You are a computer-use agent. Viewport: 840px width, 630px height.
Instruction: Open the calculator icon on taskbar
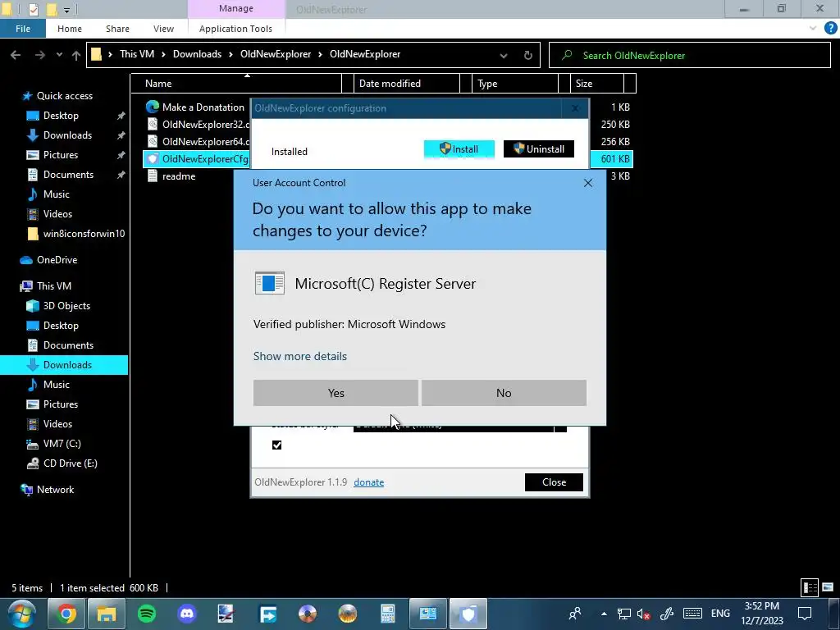388,614
